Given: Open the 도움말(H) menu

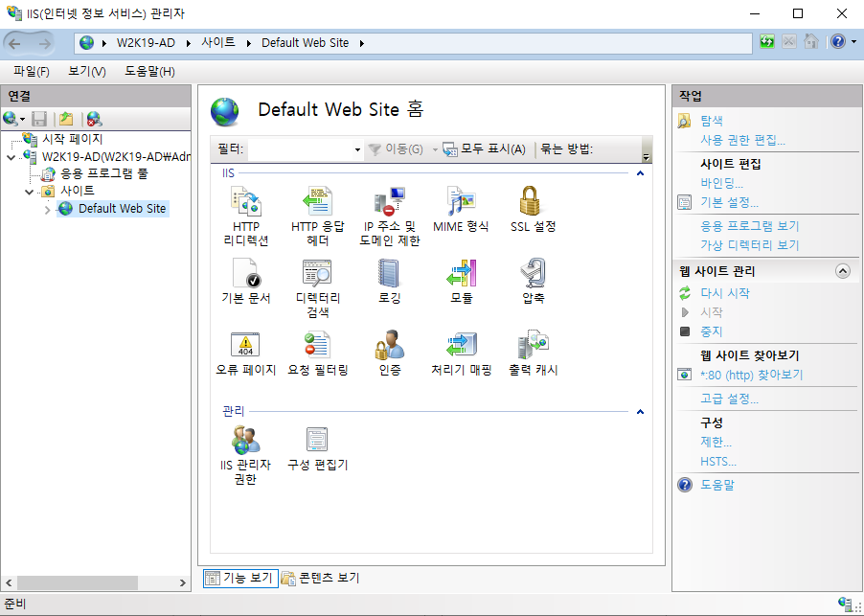Looking at the screenshot, I should (149, 71).
